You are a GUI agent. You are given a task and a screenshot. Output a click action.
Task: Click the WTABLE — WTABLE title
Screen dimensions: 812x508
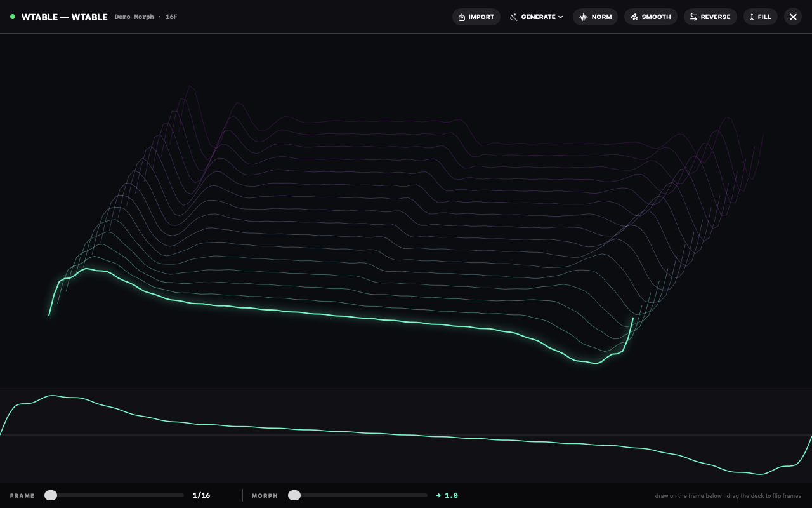tap(64, 17)
